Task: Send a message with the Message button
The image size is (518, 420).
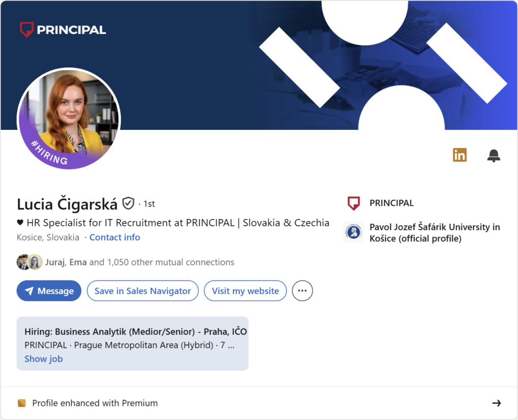Action: [x=49, y=291]
